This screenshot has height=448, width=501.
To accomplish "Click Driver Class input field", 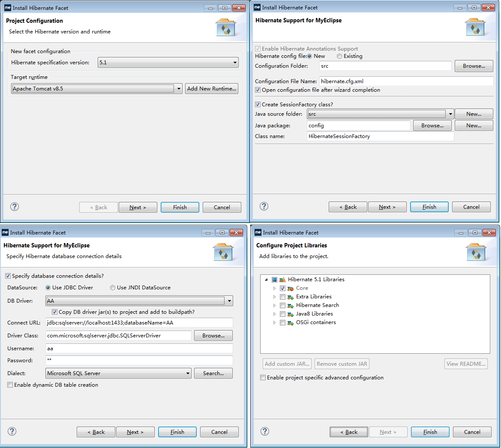I will 118,336.
